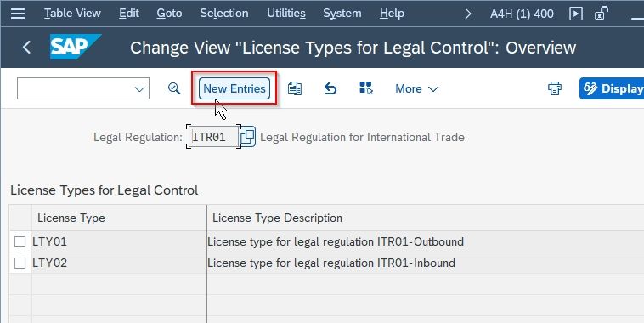Open the Table View menu
Viewport: 644px width, 323px height.
tap(72, 14)
